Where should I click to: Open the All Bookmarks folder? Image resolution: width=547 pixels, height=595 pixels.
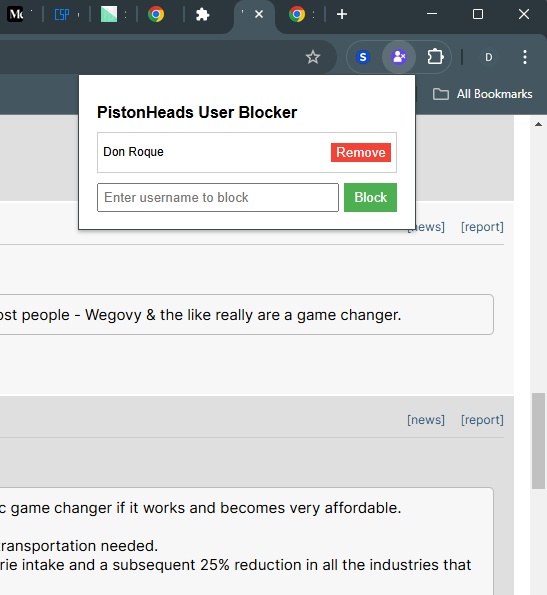(x=483, y=94)
